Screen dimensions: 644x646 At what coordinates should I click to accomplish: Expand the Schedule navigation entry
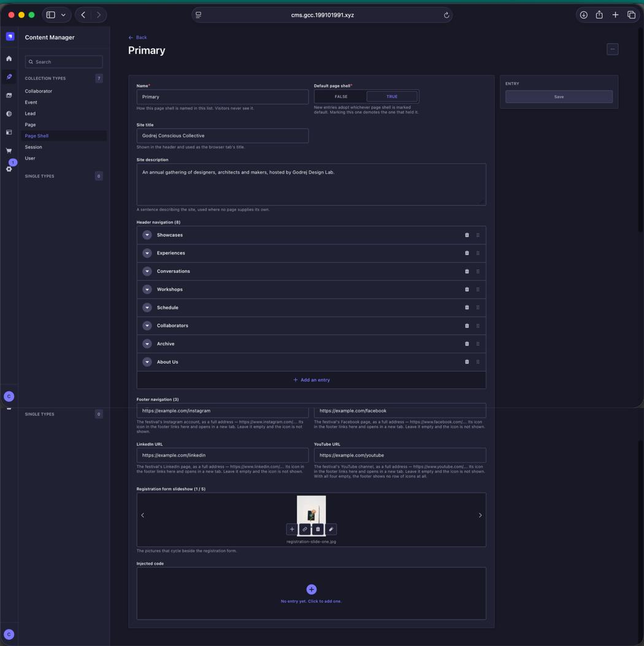point(147,307)
